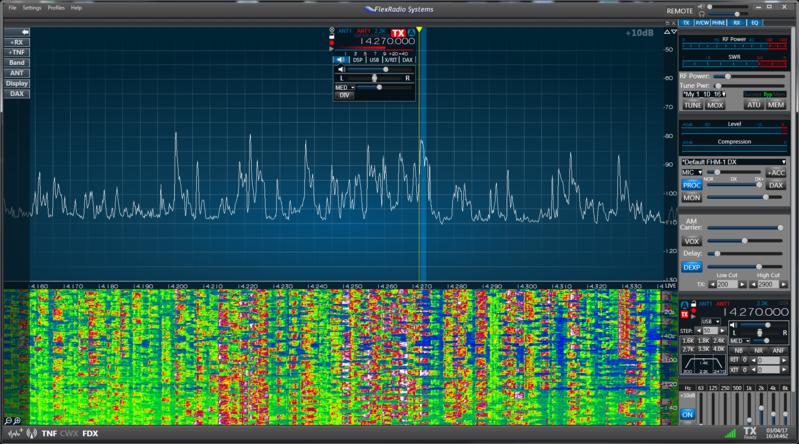The height and width of the screenshot is (444, 799).
Task: Open the DSP tab on slice flag
Action: point(358,60)
